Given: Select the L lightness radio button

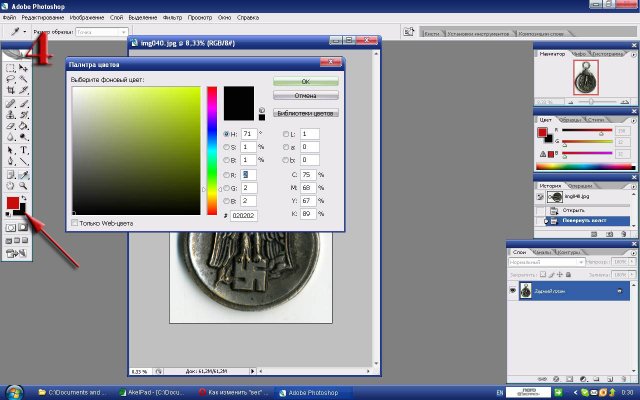Looking at the screenshot, I should (286, 134).
